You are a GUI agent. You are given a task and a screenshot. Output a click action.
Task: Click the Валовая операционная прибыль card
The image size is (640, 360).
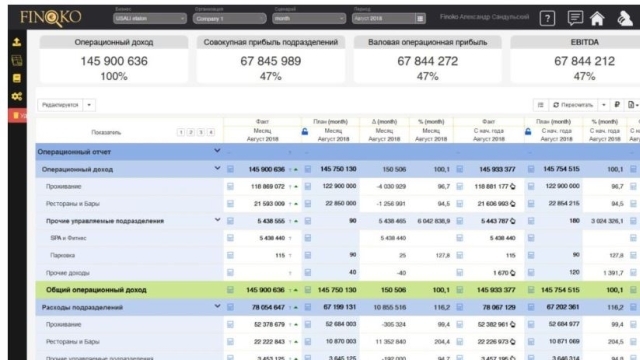click(427, 60)
